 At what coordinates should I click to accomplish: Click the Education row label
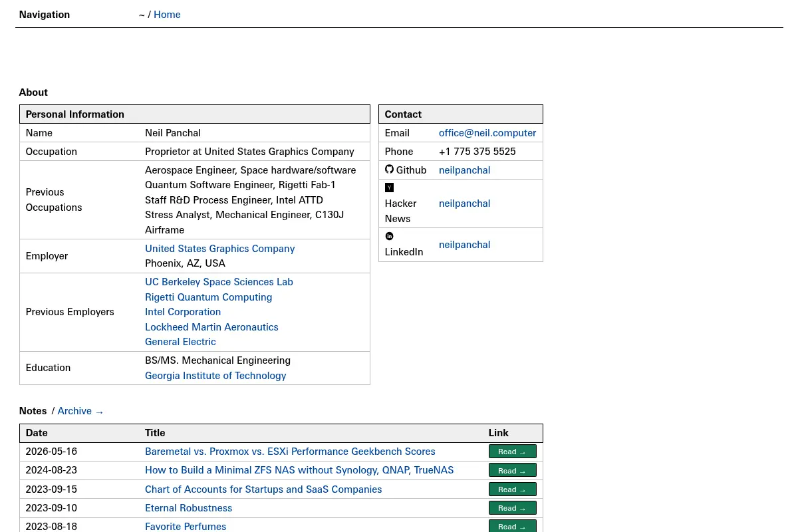pyautogui.click(x=48, y=368)
